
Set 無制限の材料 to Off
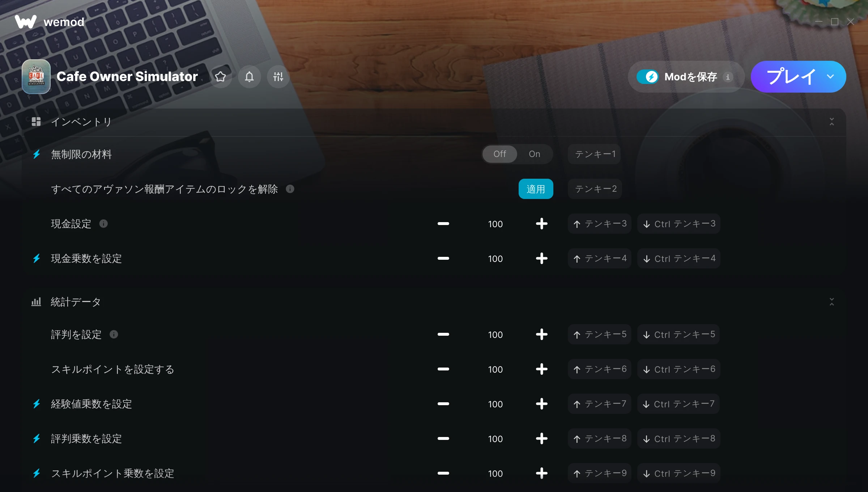(x=500, y=154)
